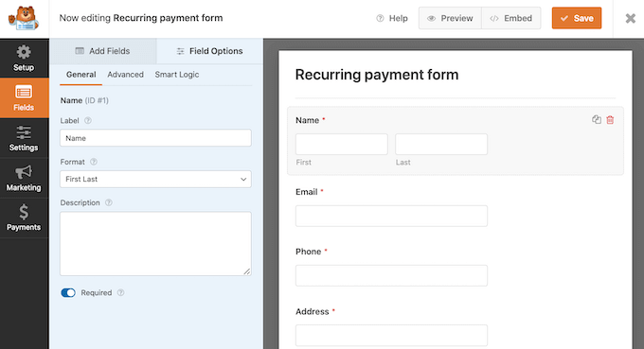Viewport: 644px width, 349px height.
Task: Switch to the Field Options tab
Action: point(209,51)
